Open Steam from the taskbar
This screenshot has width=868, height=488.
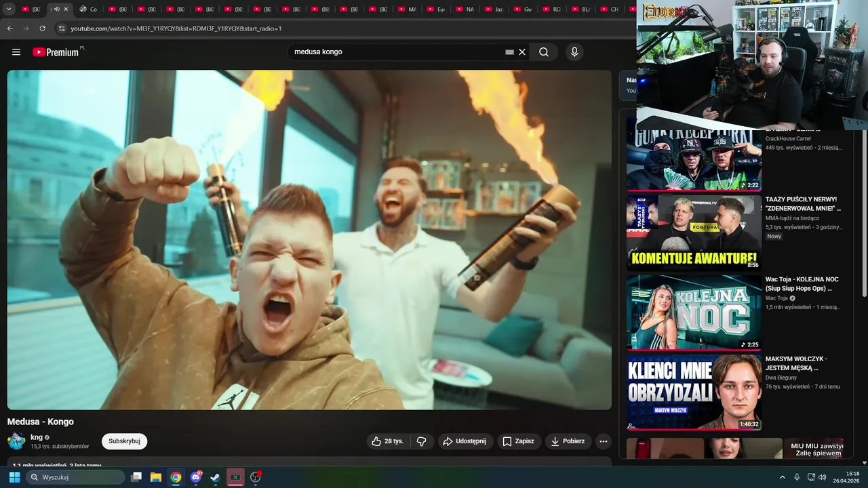[215, 477]
